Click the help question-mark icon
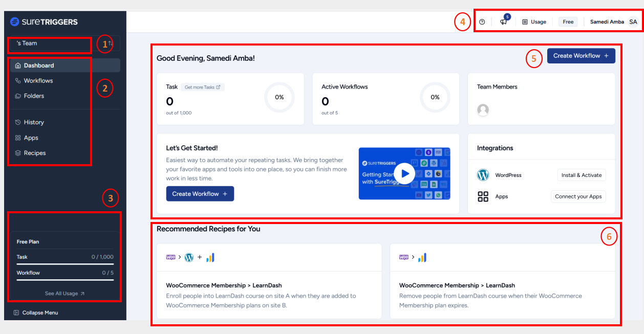This screenshot has height=334, width=644. coord(482,22)
